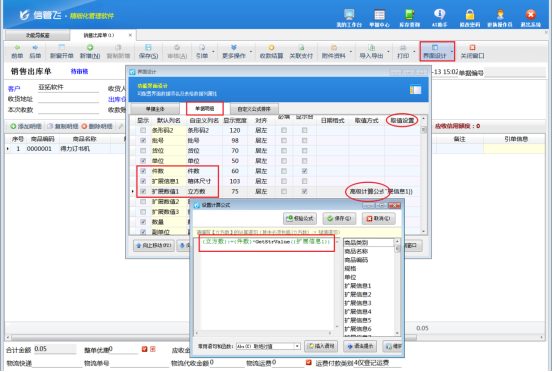Screen dimensions: 553x372
Task: Switch to 功能导航窗 tab
Action: click(37, 35)
